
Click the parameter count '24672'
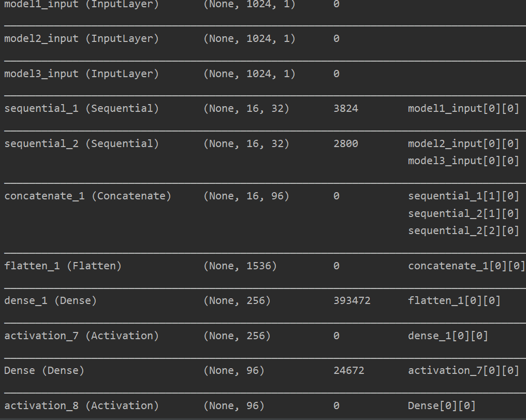click(x=349, y=370)
